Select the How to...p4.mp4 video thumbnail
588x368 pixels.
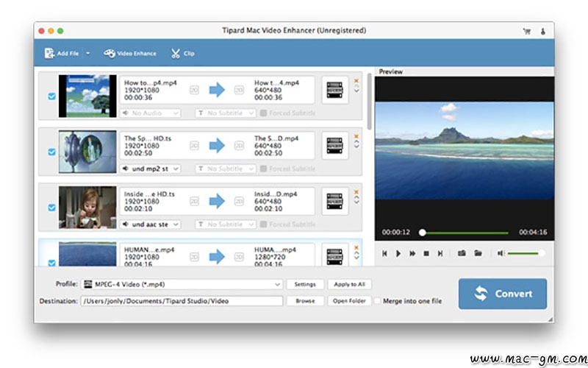click(87, 96)
